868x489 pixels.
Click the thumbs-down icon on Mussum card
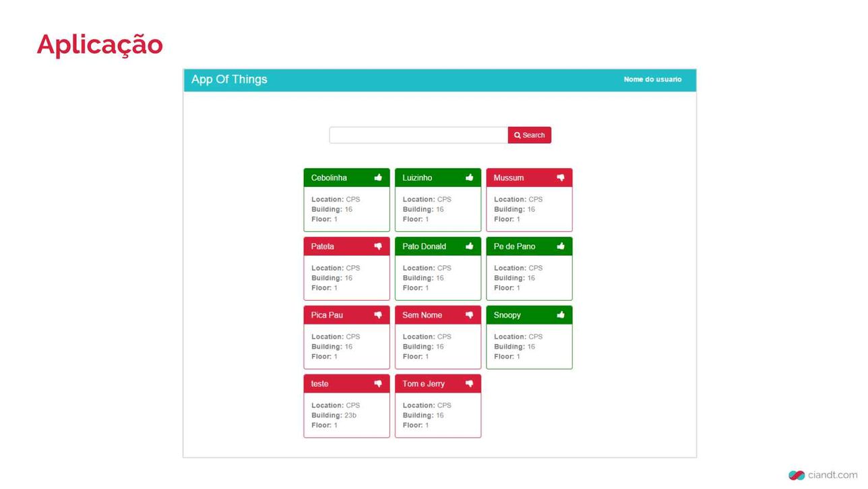coord(561,178)
